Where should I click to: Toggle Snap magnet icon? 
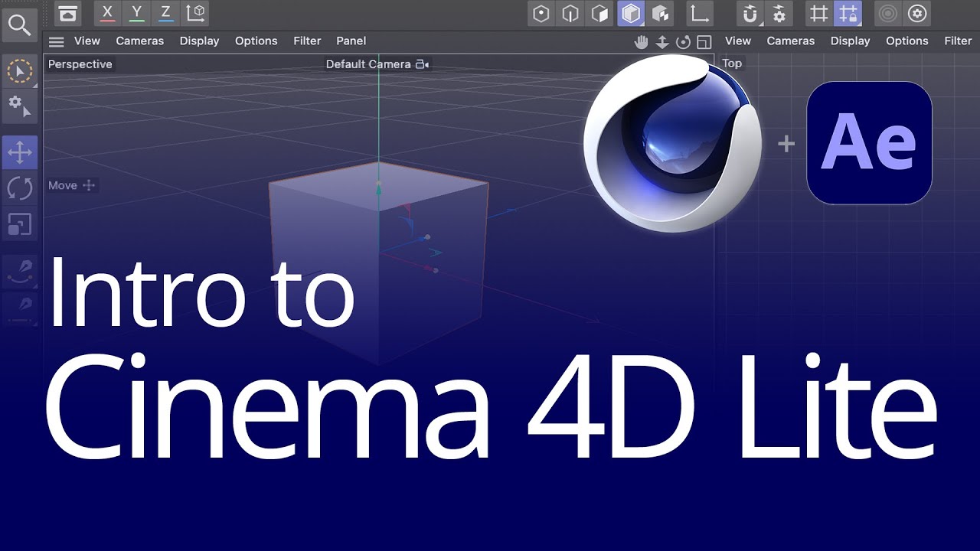tap(750, 14)
